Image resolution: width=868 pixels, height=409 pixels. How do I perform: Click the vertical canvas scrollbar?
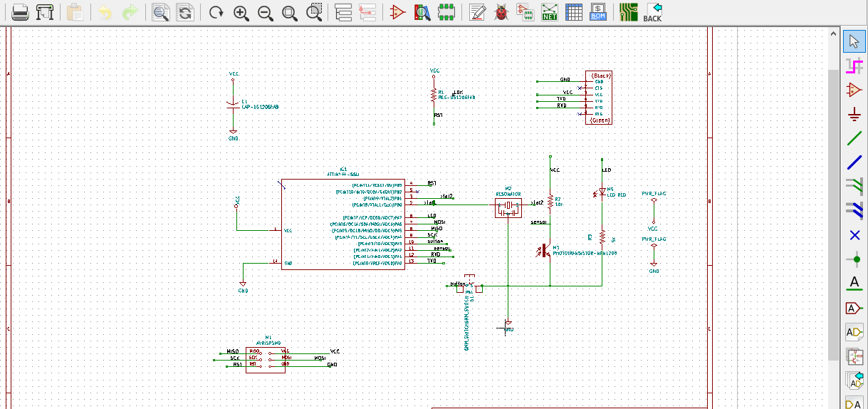(x=835, y=192)
